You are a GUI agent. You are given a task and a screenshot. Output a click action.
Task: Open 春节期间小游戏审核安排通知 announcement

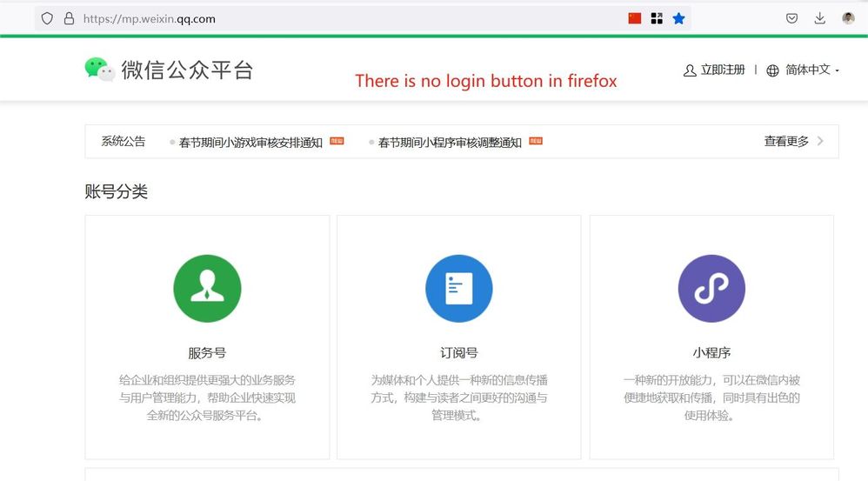(250, 143)
